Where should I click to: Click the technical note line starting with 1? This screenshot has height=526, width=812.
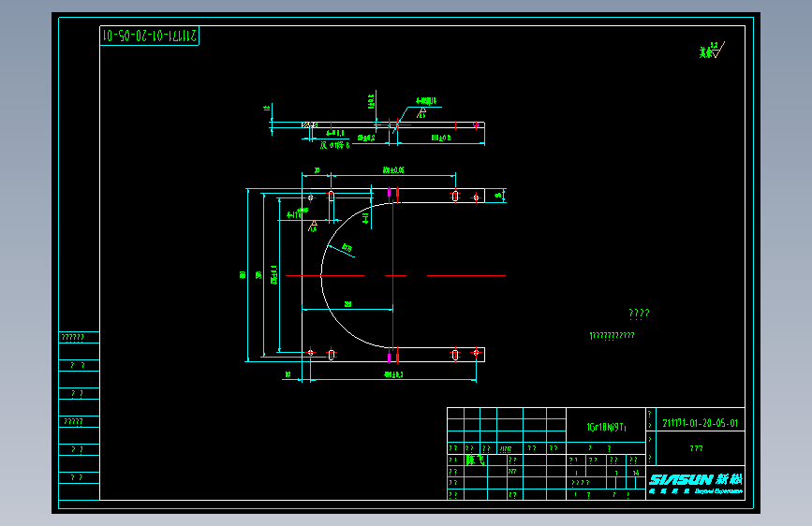(x=612, y=335)
